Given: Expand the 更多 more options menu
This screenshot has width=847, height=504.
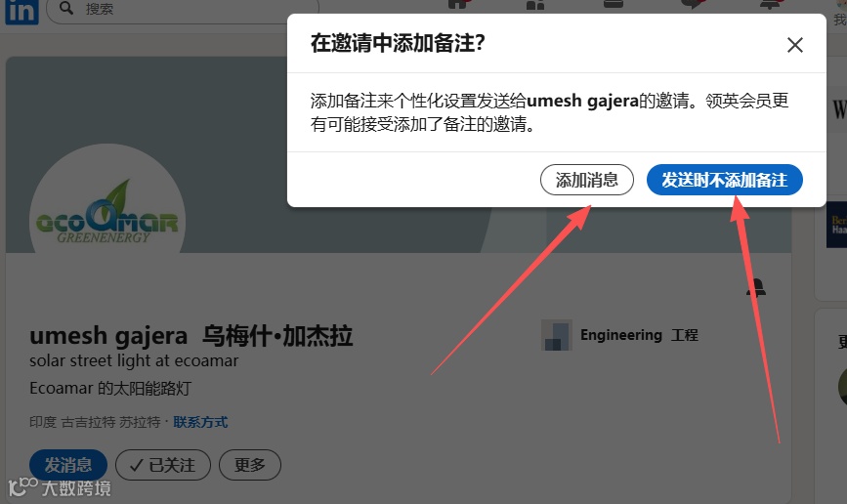Looking at the screenshot, I should pyautogui.click(x=249, y=465).
